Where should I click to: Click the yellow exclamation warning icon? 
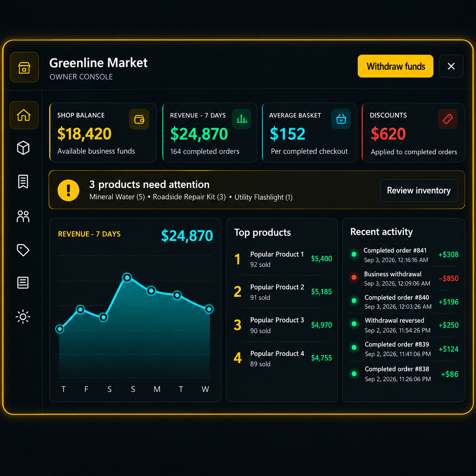pyautogui.click(x=68, y=190)
